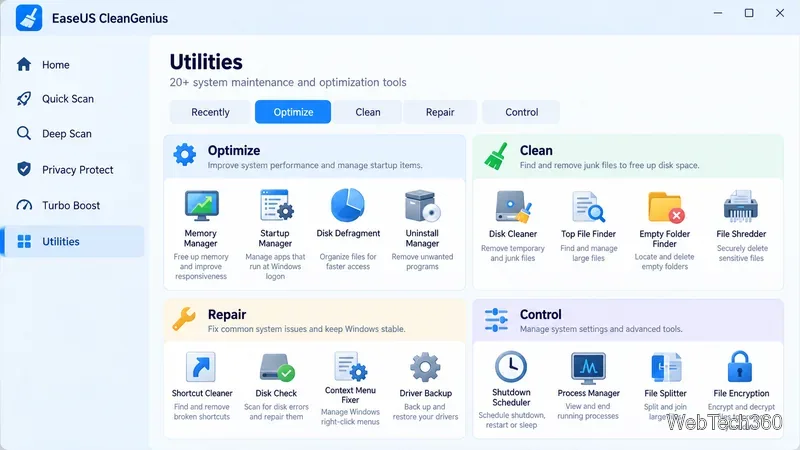This screenshot has height=450, width=800.
Task: Click the Optimize section heading
Action: [x=234, y=151]
